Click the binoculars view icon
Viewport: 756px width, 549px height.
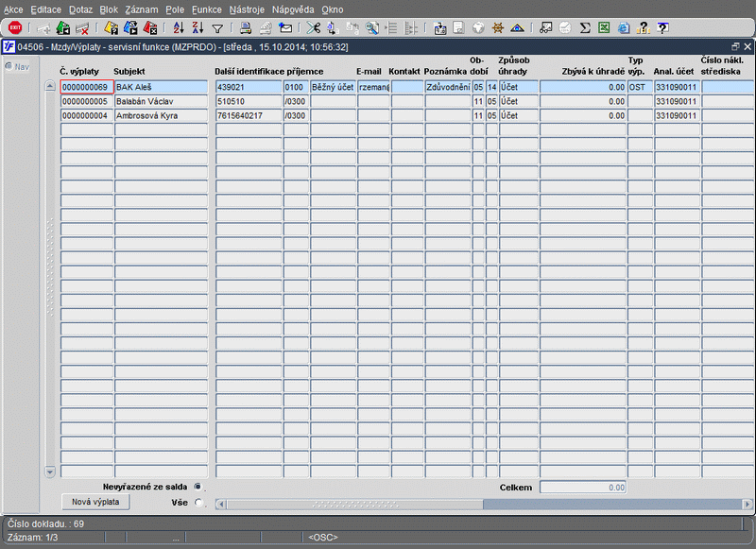545,28
